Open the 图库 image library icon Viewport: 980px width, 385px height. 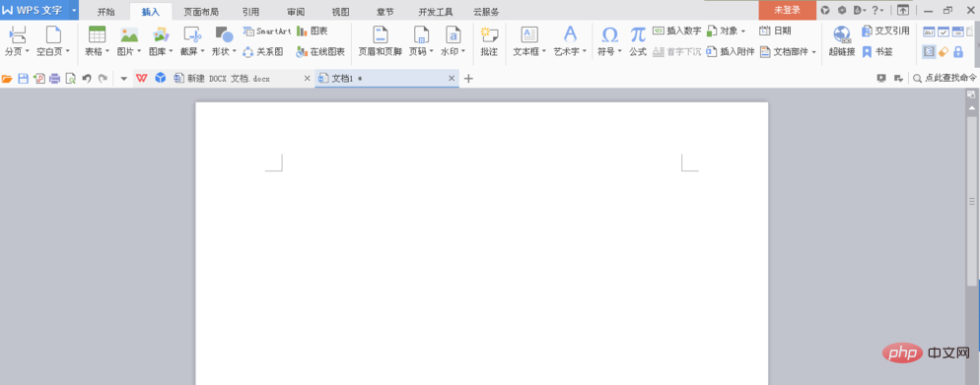tap(162, 34)
